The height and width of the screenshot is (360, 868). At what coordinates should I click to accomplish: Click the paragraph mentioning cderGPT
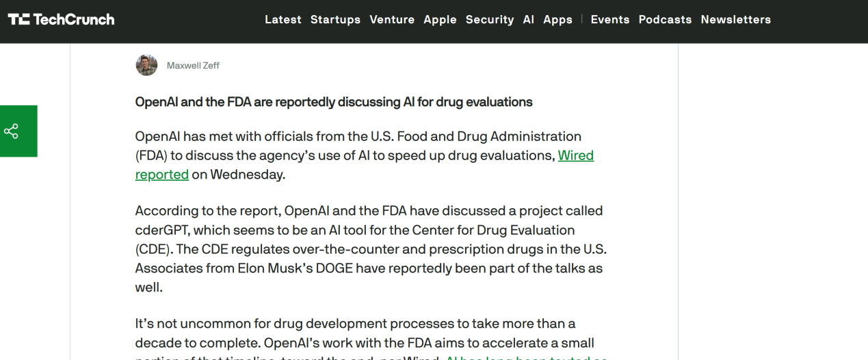click(369, 248)
